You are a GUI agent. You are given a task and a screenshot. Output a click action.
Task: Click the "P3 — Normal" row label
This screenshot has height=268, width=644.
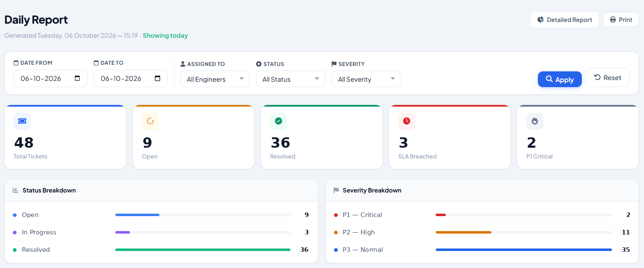point(363,250)
